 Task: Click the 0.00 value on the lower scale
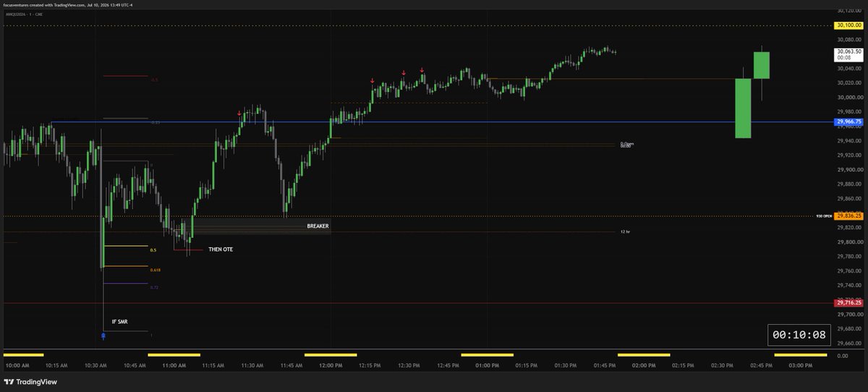coord(842,356)
